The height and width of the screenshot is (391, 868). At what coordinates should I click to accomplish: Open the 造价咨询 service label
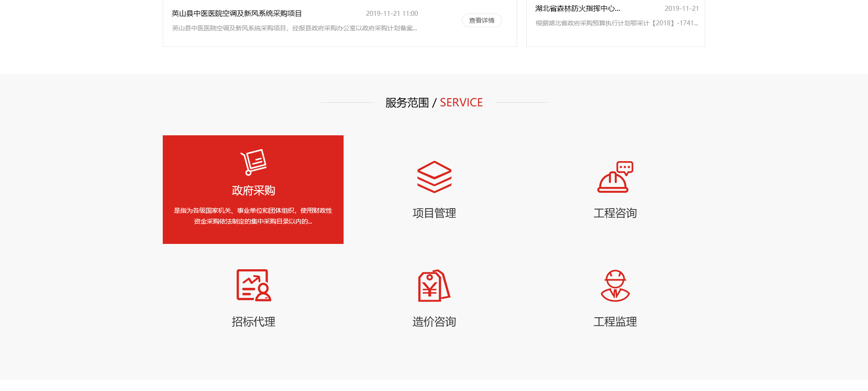(434, 322)
